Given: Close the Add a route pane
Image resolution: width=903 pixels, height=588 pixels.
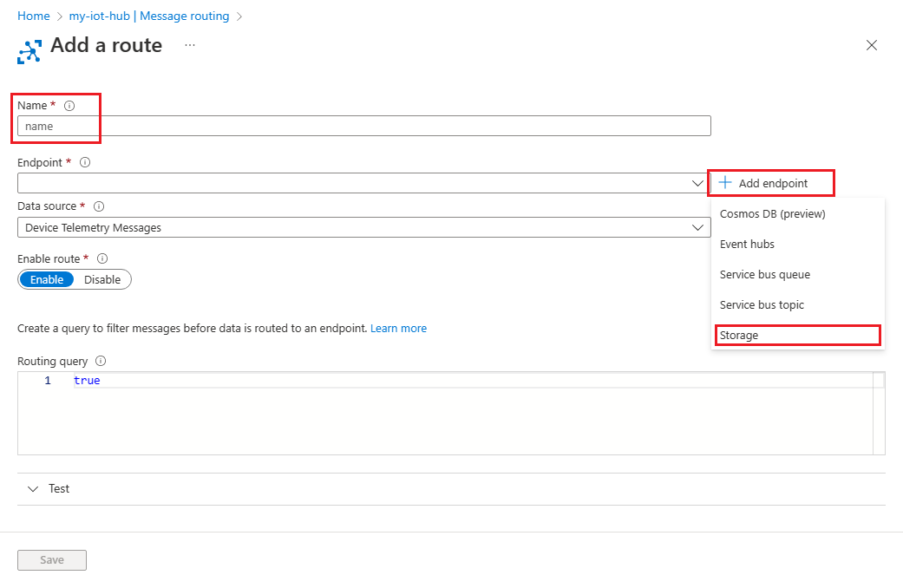Looking at the screenshot, I should [871, 45].
